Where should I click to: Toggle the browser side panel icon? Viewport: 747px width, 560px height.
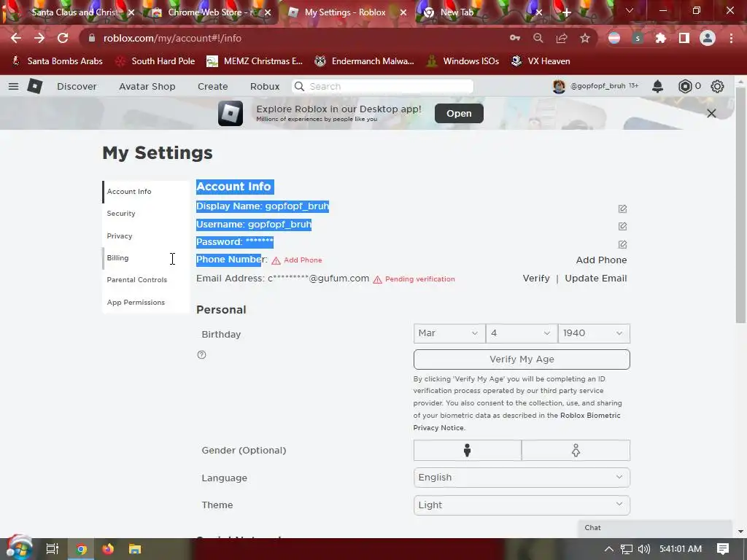pyautogui.click(x=684, y=38)
